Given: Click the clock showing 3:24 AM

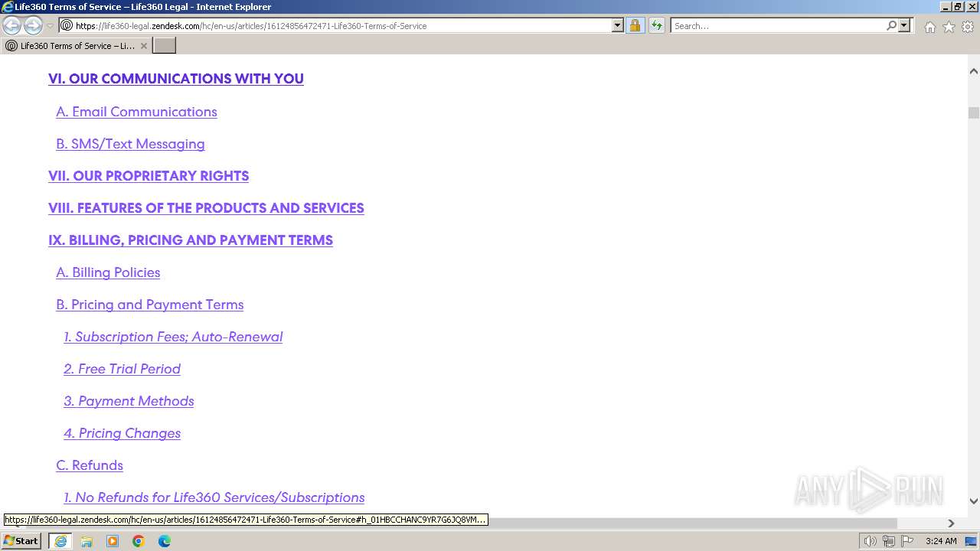Looking at the screenshot, I should click(941, 541).
